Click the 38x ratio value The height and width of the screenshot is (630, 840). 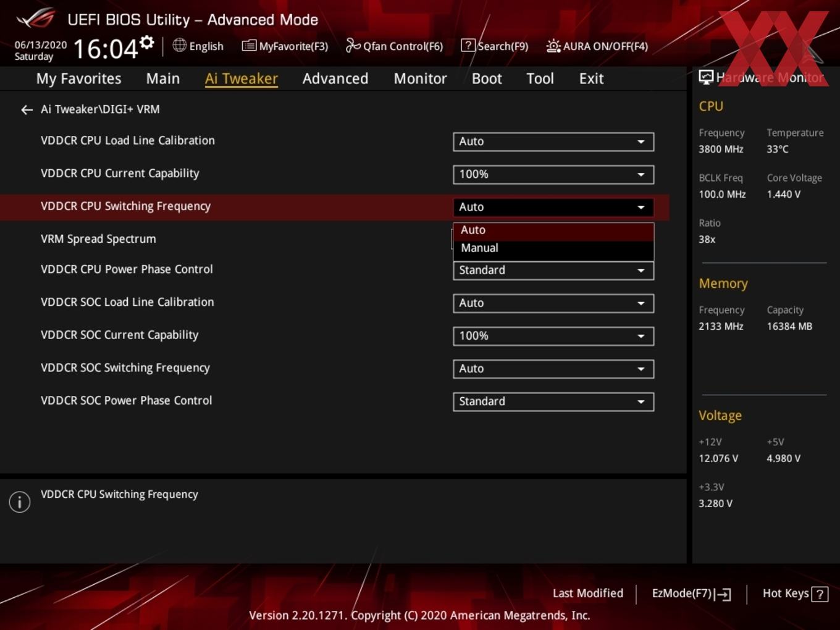tap(707, 240)
